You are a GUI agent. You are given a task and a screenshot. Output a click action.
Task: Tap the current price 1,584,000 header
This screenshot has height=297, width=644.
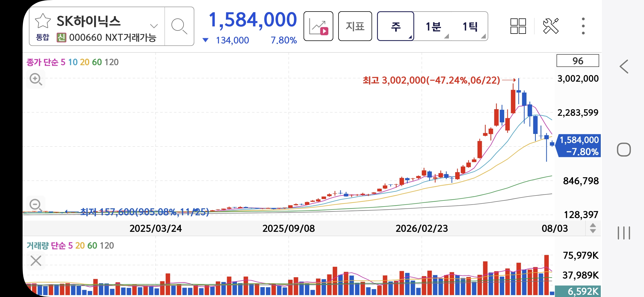click(253, 20)
